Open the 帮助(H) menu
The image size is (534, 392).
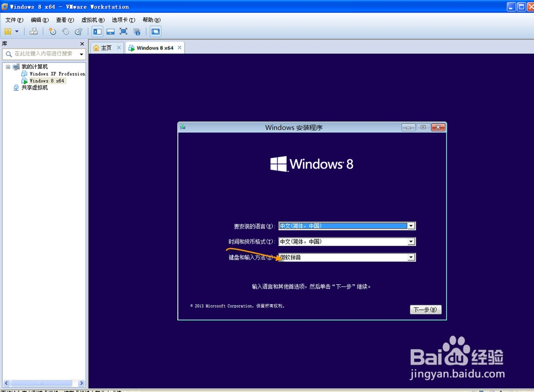coord(151,20)
